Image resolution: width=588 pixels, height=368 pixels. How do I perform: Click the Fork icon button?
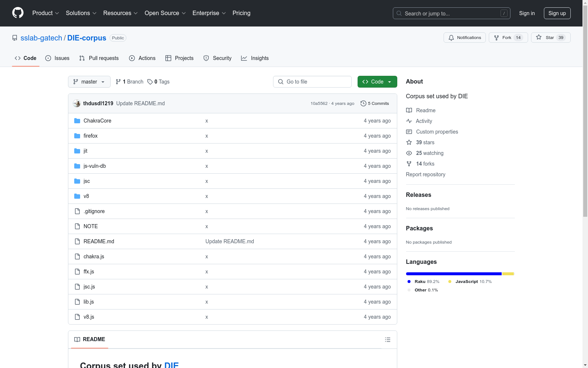pos(508,38)
